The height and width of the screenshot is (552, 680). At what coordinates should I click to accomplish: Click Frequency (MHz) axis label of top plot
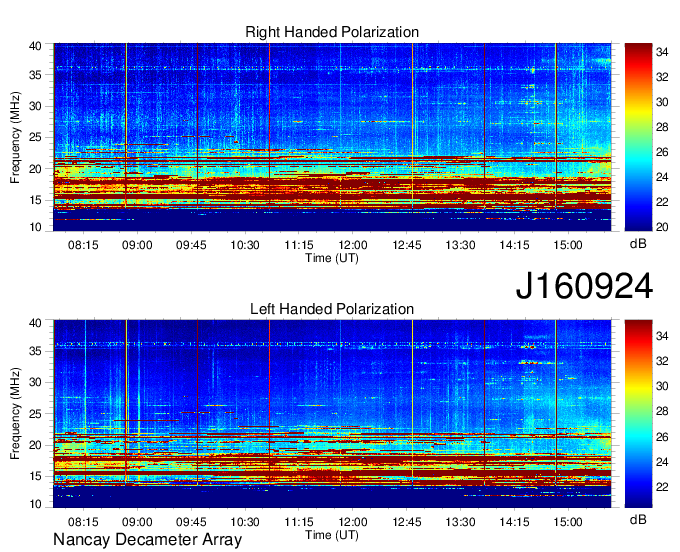pyautogui.click(x=15, y=137)
